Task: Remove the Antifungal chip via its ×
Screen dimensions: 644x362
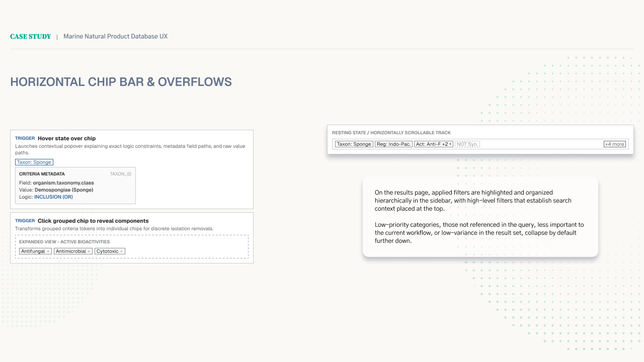Action: click(x=48, y=251)
